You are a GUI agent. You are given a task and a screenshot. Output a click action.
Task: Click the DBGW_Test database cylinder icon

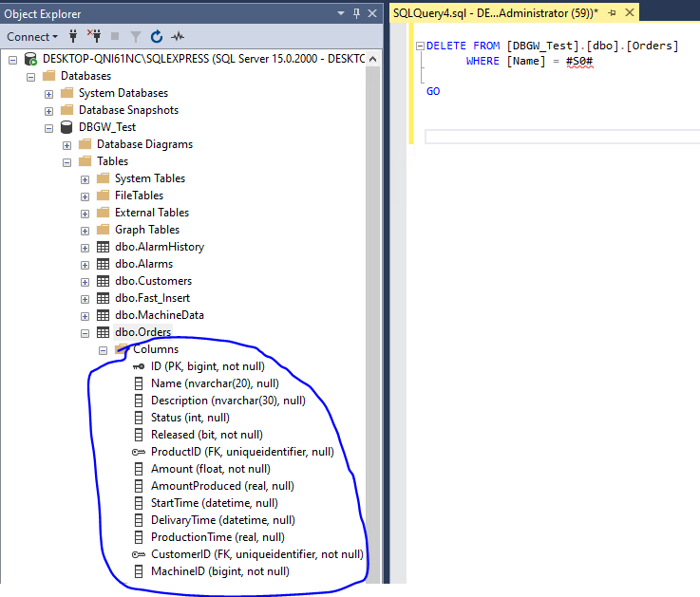tap(66, 127)
